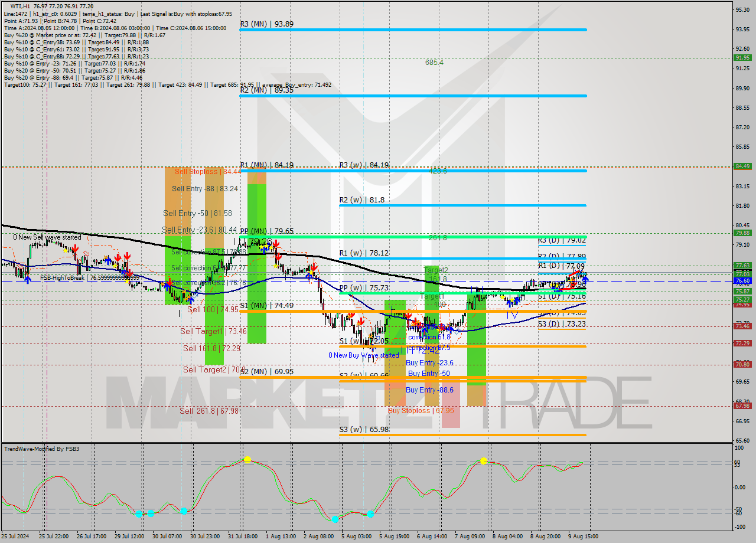This screenshot has width=756, height=543.
Task: Click the green 84.49 price tag on axis
Action: [x=742, y=166]
